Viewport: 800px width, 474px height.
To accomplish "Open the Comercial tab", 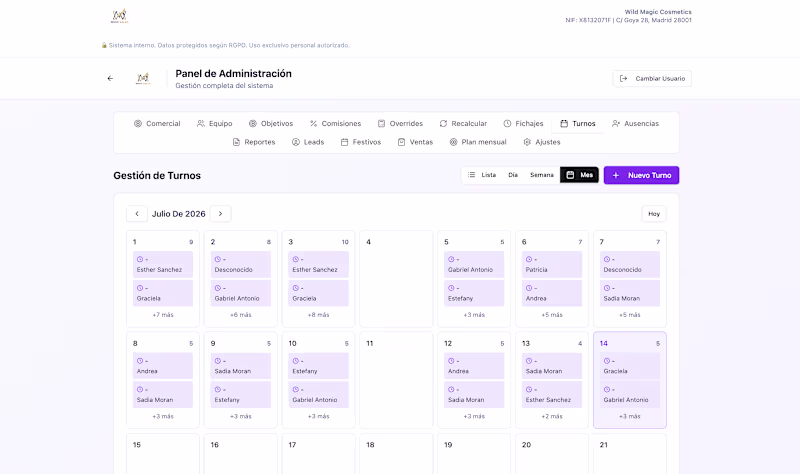I will [157, 123].
